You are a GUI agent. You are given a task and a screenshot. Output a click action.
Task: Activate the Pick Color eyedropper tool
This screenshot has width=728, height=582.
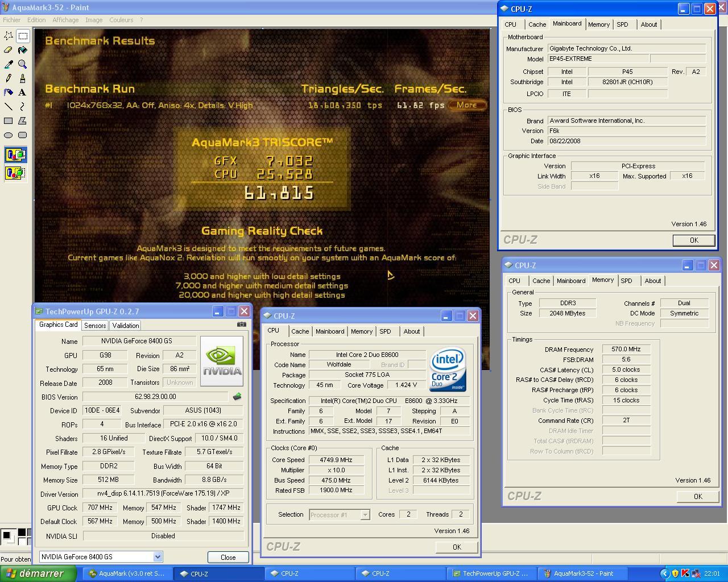[x=9, y=64]
